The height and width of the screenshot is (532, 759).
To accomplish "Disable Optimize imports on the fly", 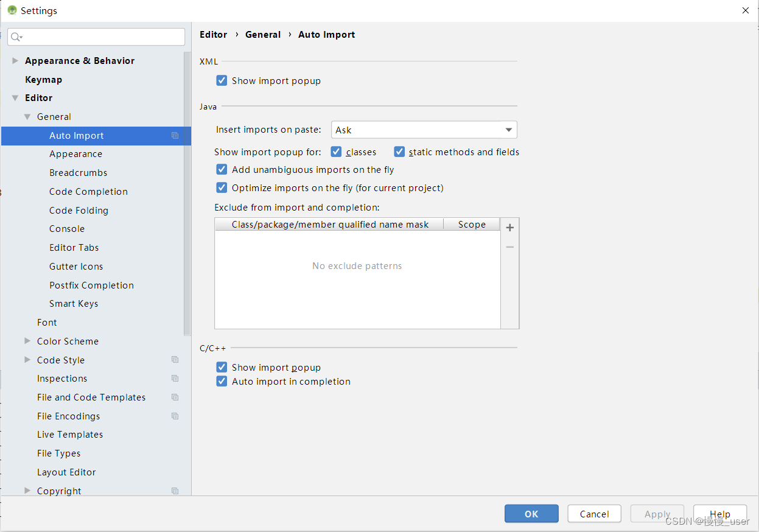I will coord(222,187).
